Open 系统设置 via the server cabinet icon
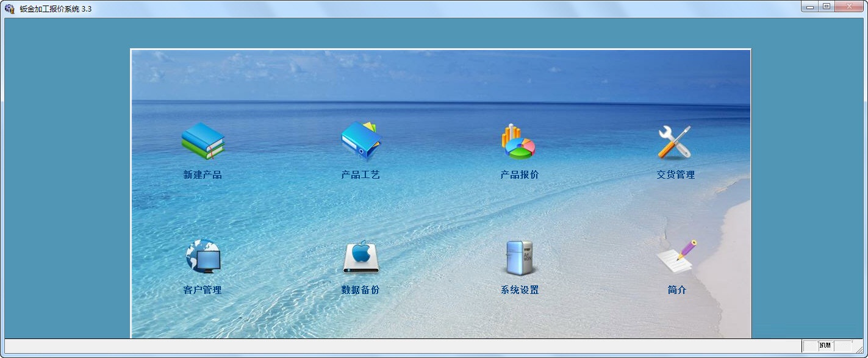 tap(519, 256)
